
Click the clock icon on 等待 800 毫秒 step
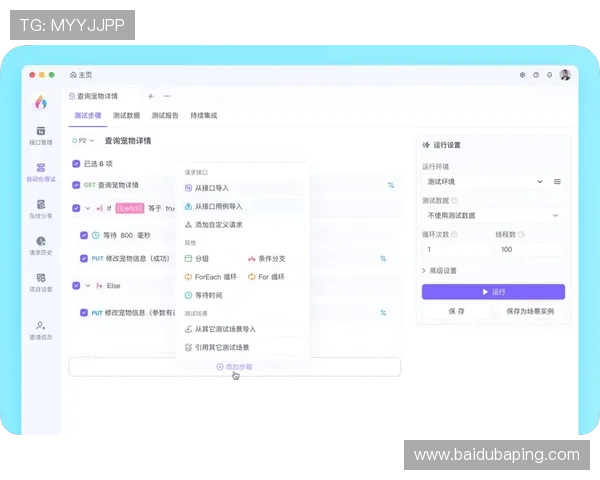click(96, 235)
